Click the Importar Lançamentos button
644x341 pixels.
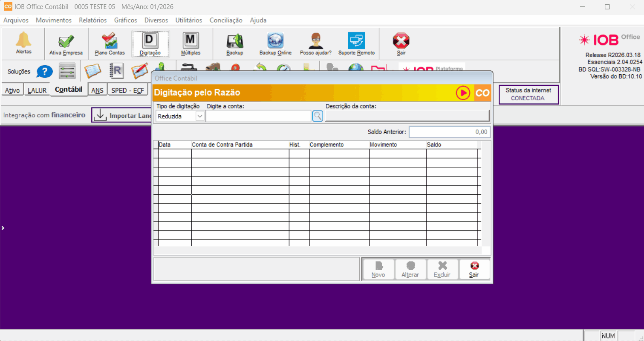click(123, 115)
